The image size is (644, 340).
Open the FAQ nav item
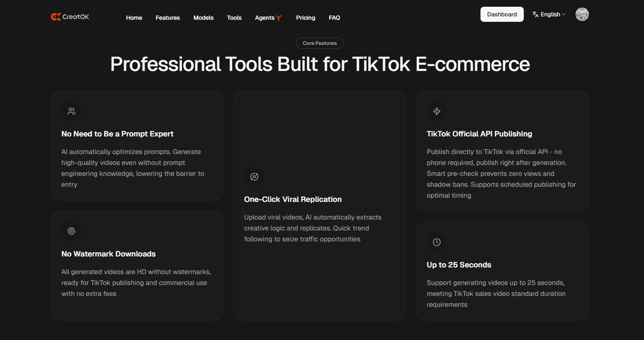coord(335,18)
